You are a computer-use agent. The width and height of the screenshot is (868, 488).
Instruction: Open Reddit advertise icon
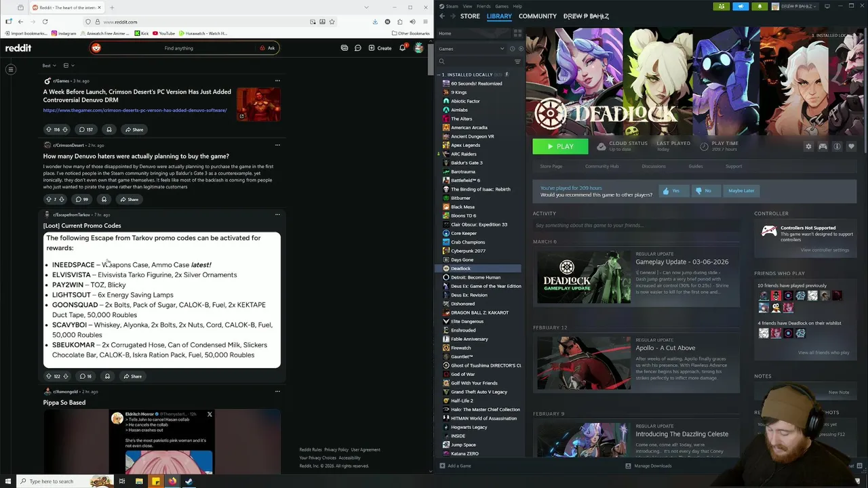coord(344,48)
